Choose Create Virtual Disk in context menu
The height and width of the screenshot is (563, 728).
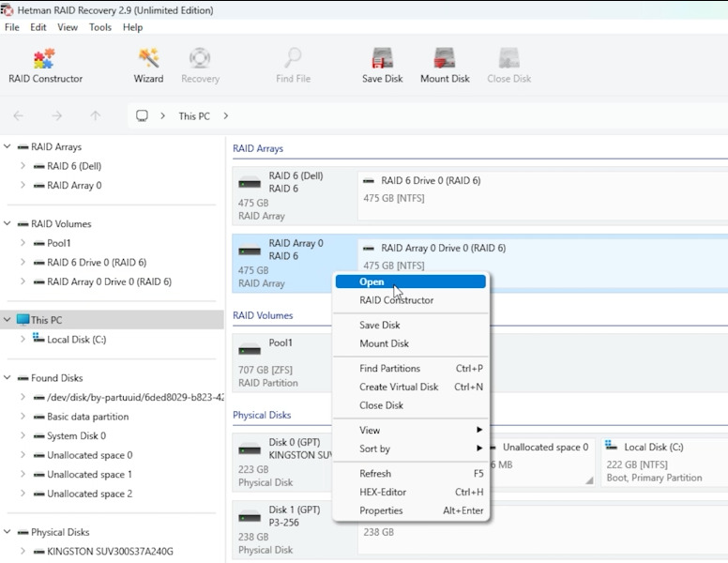410,387
